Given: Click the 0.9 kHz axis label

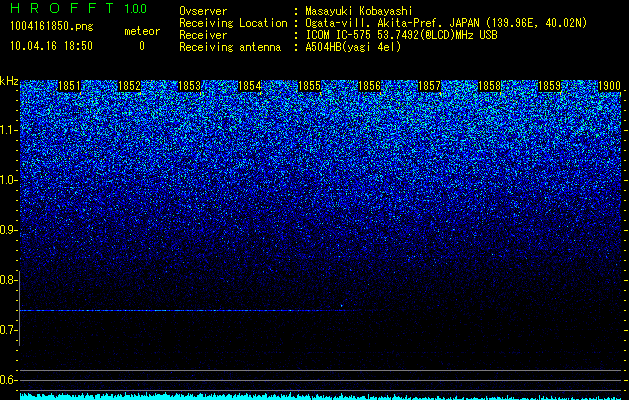Looking at the screenshot, I should [9, 230].
